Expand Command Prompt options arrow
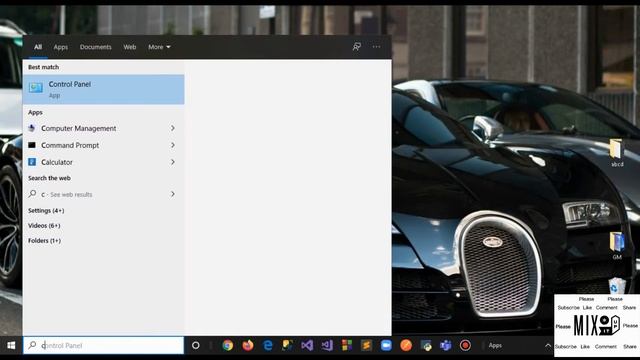Viewport: 640px width, 360px height. pyautogui.click(x=173, y=145)
